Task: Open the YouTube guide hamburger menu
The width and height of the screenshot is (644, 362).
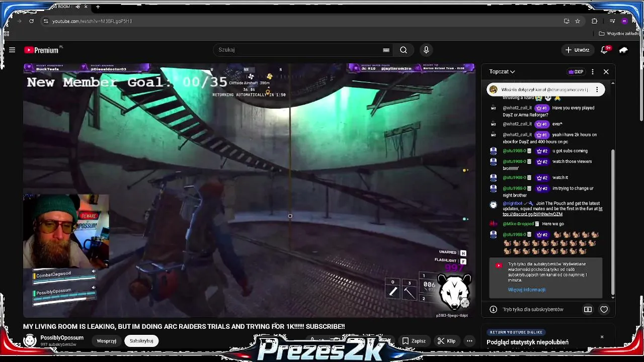Action: 12,50
